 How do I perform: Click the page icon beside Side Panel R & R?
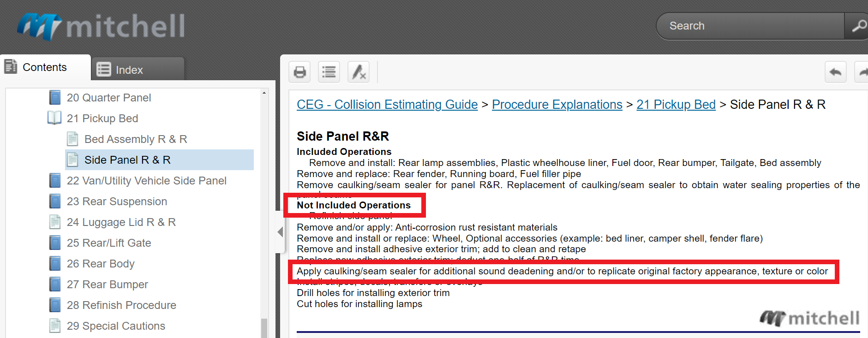click(x=72, y=160)
